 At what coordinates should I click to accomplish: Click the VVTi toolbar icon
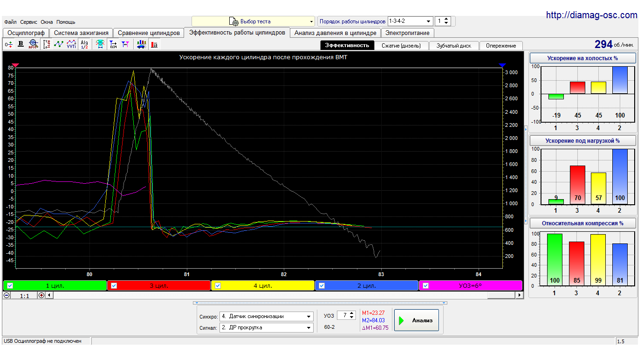[x=71, y=44]
